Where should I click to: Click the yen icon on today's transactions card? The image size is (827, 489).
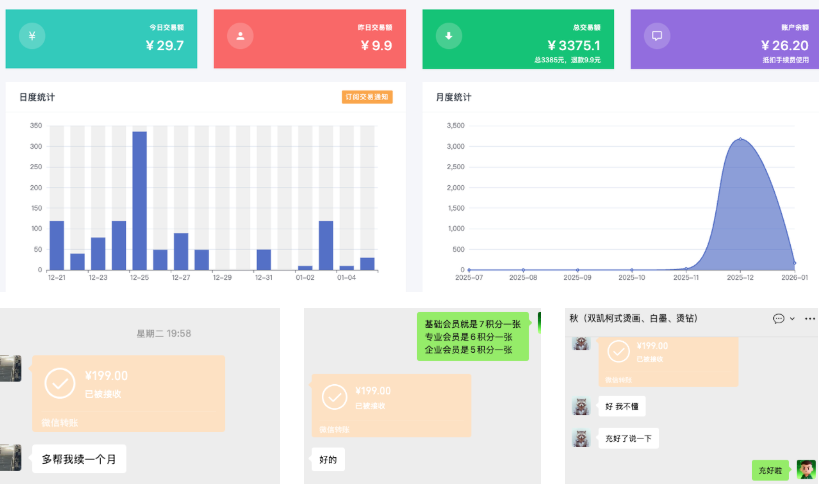32,36
